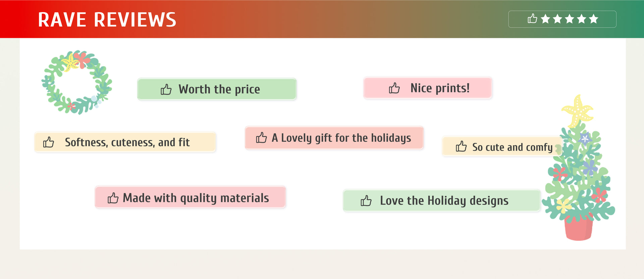The width and height of the screenshot is (644, 279).
Task: Click thumbs-up icon beside Made with quality materials
Action: pos(113,198)
